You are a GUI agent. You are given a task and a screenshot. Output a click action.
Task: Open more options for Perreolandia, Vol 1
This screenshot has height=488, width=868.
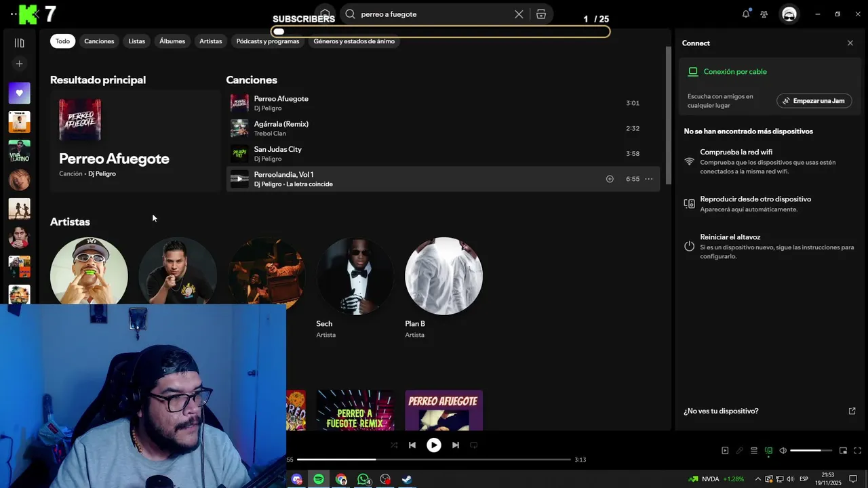pyautogui.click(x=649, y=179)
